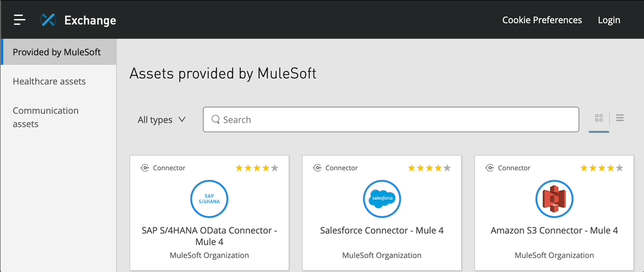
Task: Focus the asset Search field
Action: pos(391,119)
